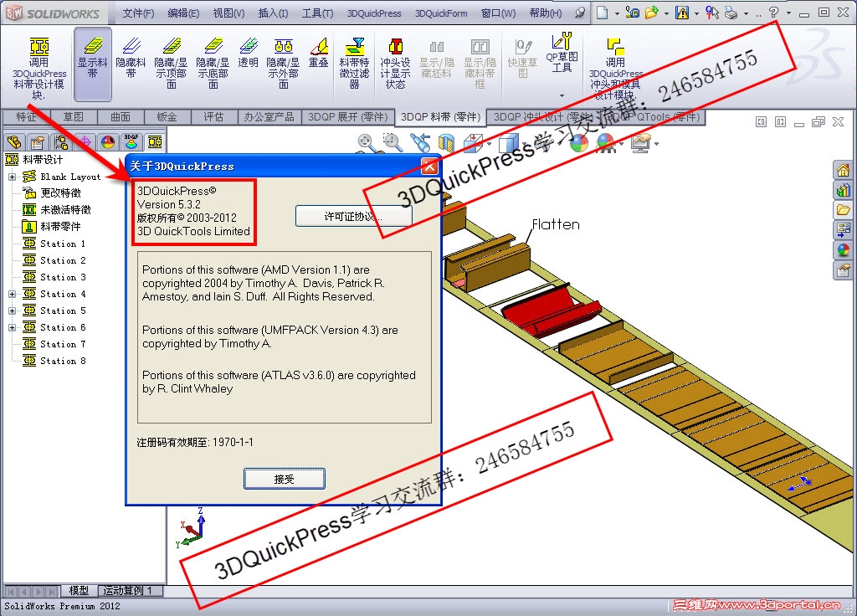Open the 3DQuickForm menu
Viewport: 857px width, 616px height.
tap(441, 13)
